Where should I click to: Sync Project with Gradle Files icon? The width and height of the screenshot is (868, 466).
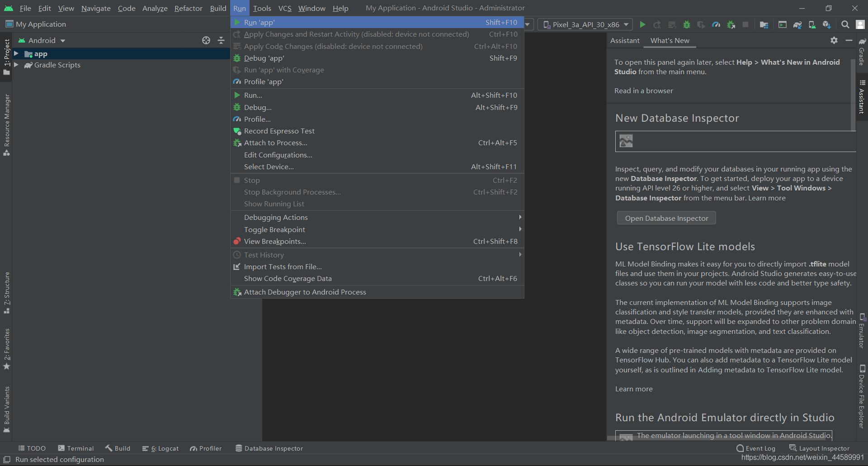pos(797,24)
